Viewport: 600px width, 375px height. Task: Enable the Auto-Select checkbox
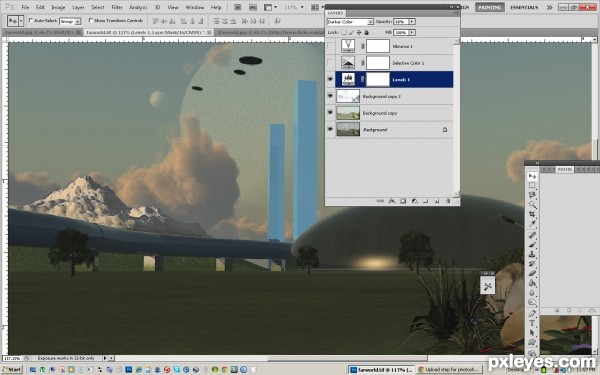point(31,20)
